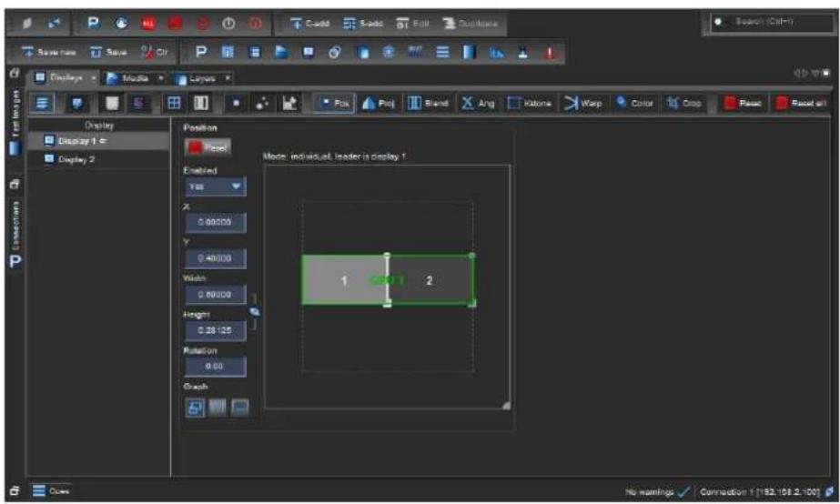This screenshot has width=840, height=504.
Task: Select Display 1 in the display list
Action: point(98,141)
